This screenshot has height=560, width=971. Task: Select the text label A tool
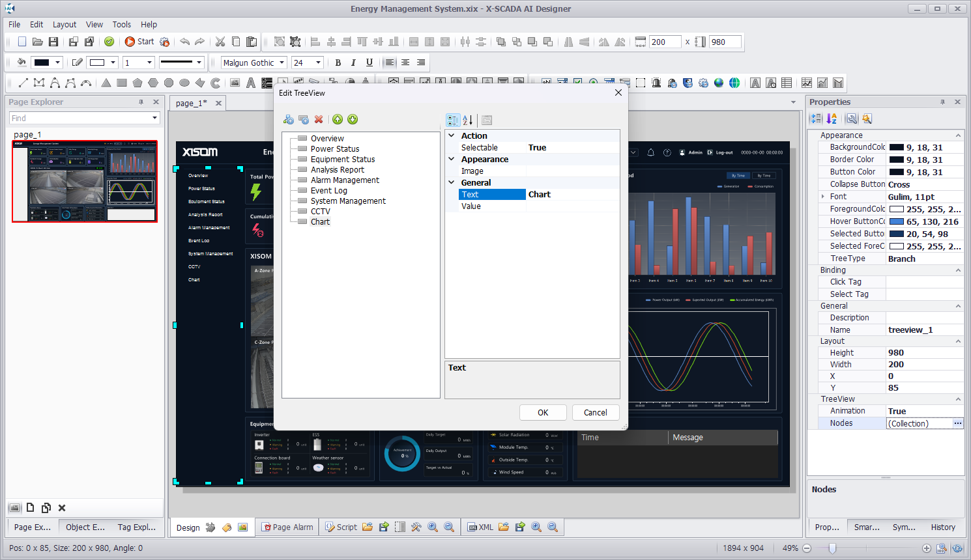250,83
